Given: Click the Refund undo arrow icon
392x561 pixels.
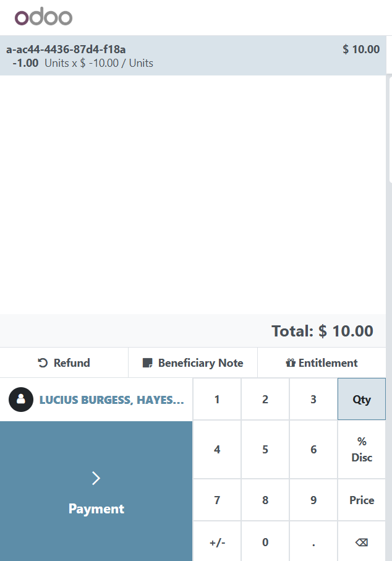Looking at the screenshot, I should tap(43, 363).
